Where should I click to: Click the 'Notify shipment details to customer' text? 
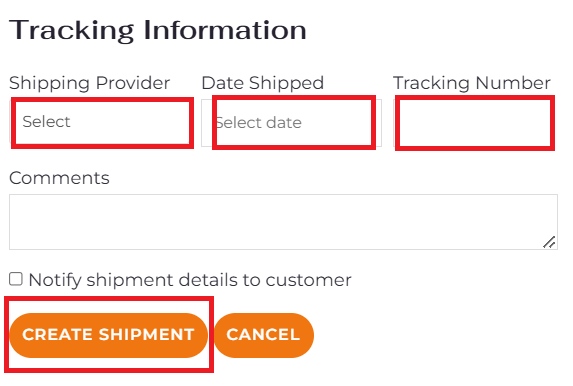190,280
